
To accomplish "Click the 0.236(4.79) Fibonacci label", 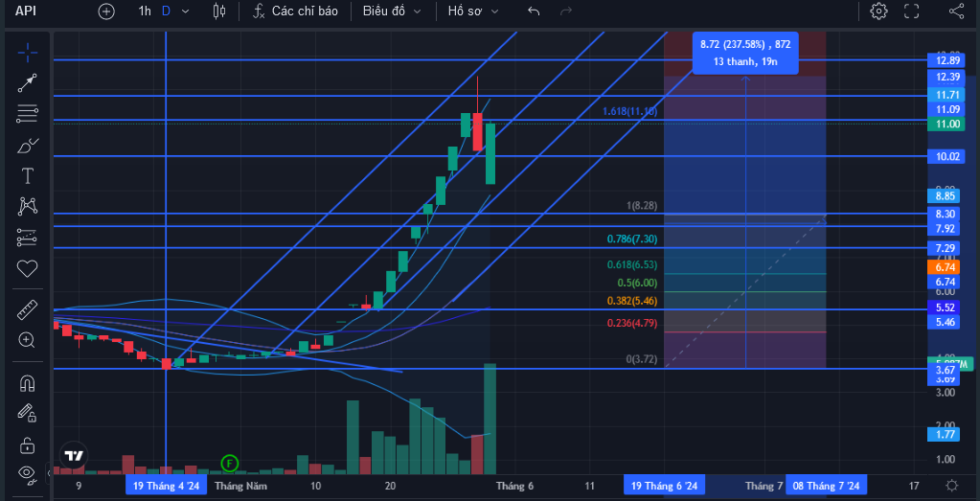I will tap(632, 323).
